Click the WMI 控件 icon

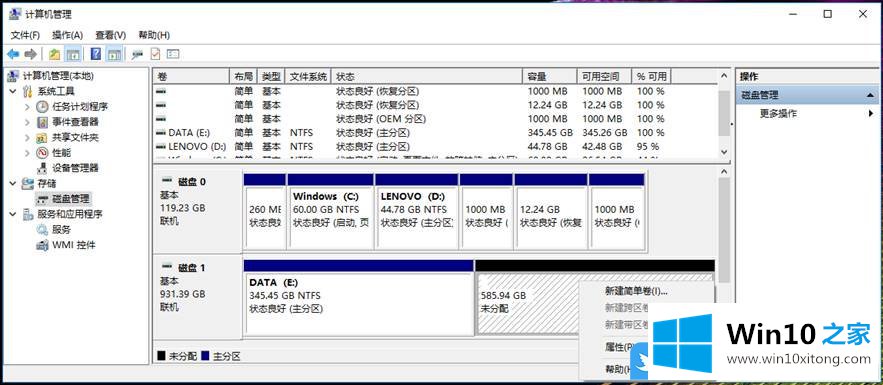point(42,245)
